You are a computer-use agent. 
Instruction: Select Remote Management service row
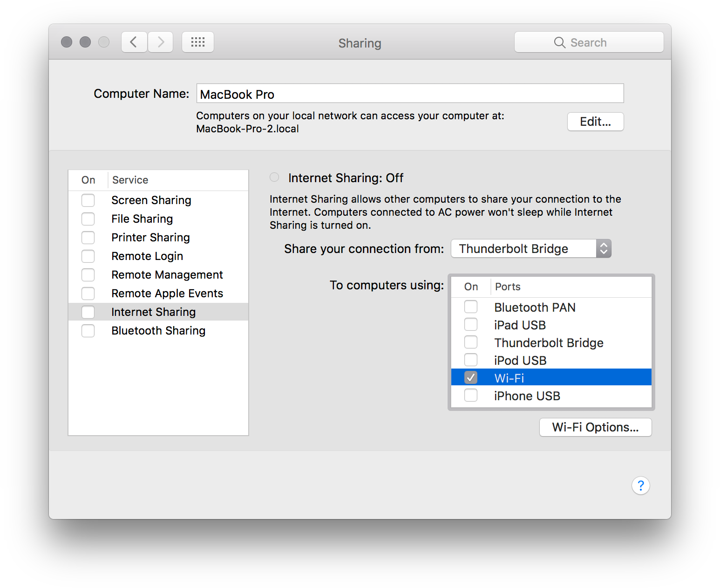pos(158,275)
